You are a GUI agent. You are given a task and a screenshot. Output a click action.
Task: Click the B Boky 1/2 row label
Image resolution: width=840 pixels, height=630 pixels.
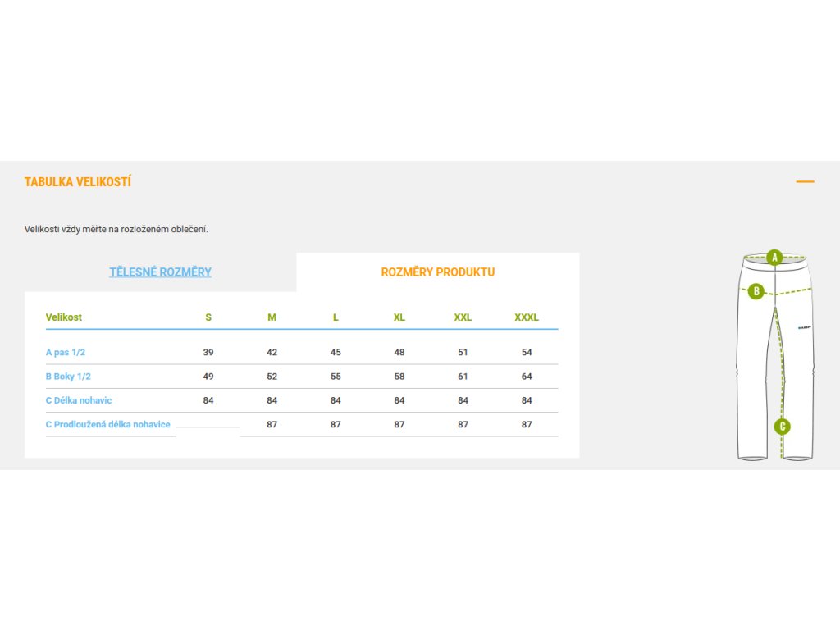pyautogui.click(x=68, y=377)
